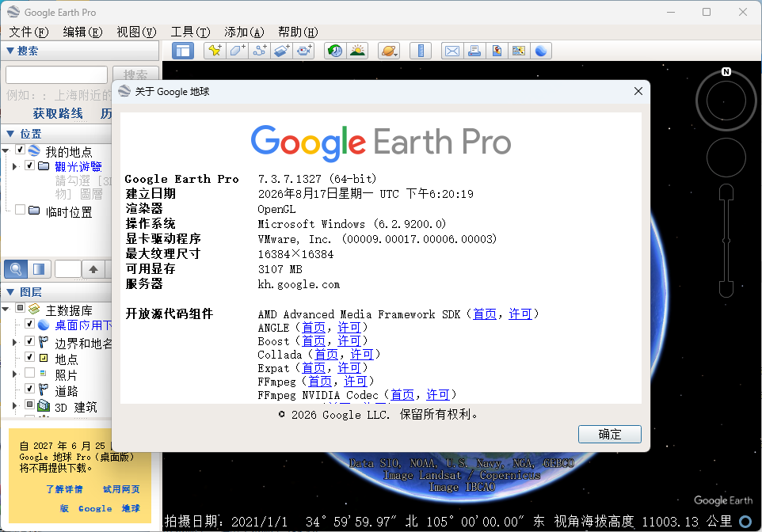Click Google Earth icon in dialog title
Viewport: 762px width, 532px height.
(125, 91)
